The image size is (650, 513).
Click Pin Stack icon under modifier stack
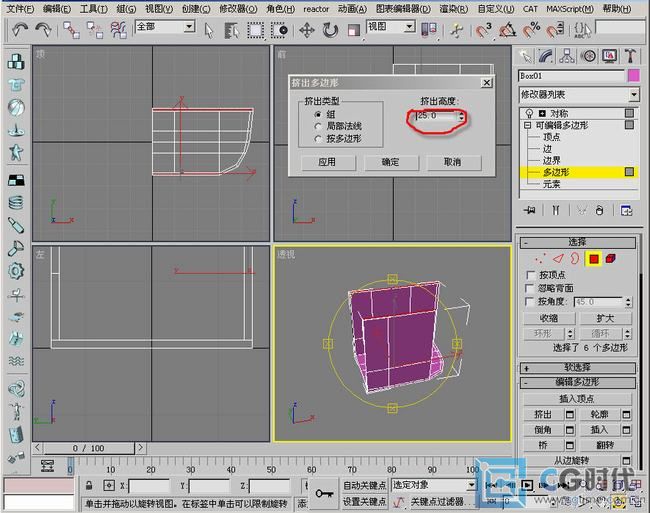click(x=529, y=211)
